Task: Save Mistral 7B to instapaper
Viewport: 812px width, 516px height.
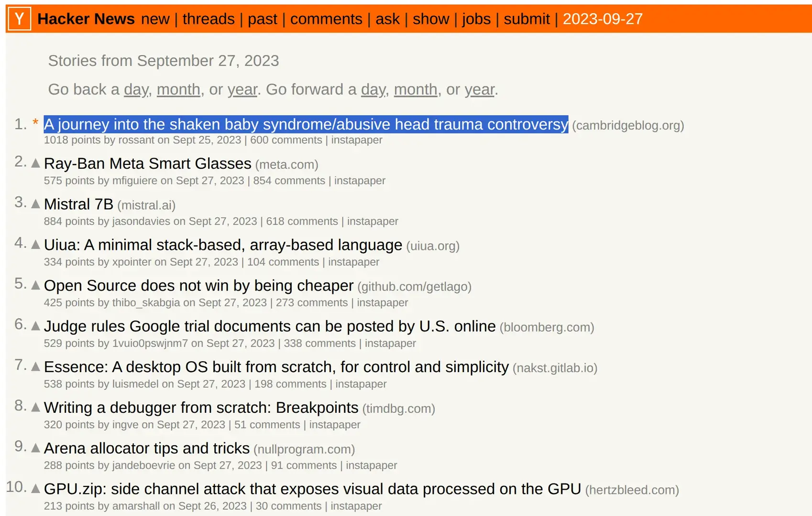Action: point(373,221)
